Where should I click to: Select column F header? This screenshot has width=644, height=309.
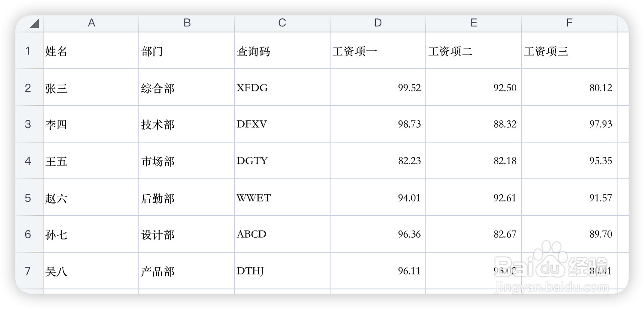tap(569, 23)
